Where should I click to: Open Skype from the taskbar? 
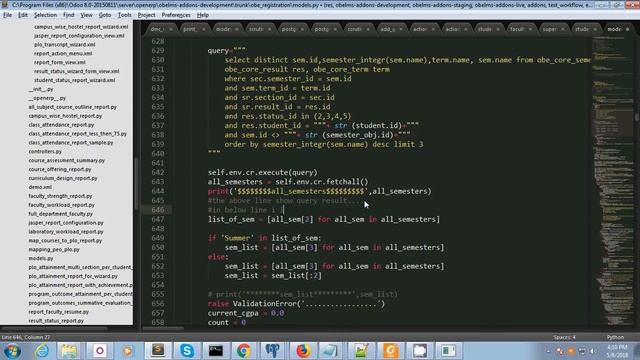[x=187, y=351]
